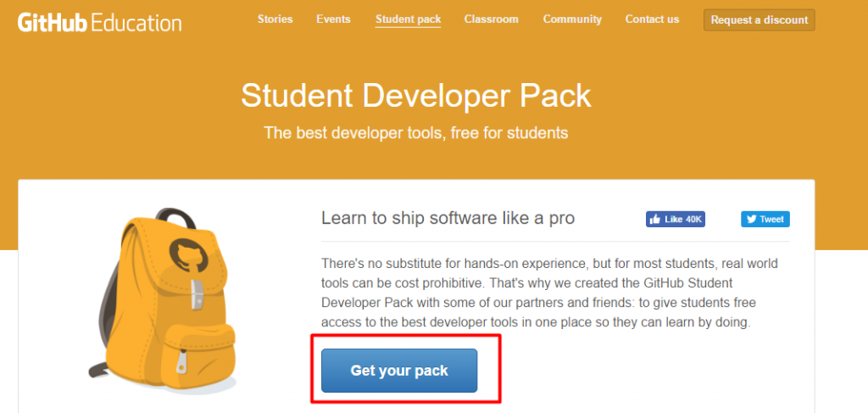Click the thumbs-up icon in Like button
This screenshot has height=413, width=868.
pyautogui.click(x=655, y=220)
